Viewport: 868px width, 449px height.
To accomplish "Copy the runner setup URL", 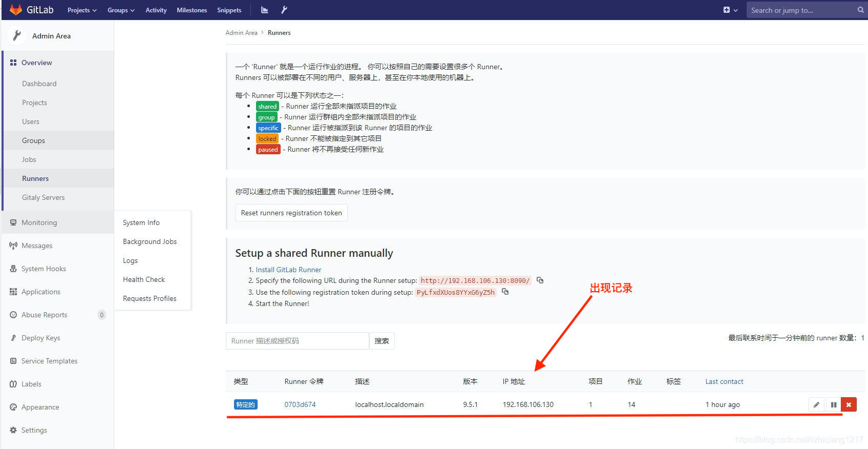I will pos(540,280).
